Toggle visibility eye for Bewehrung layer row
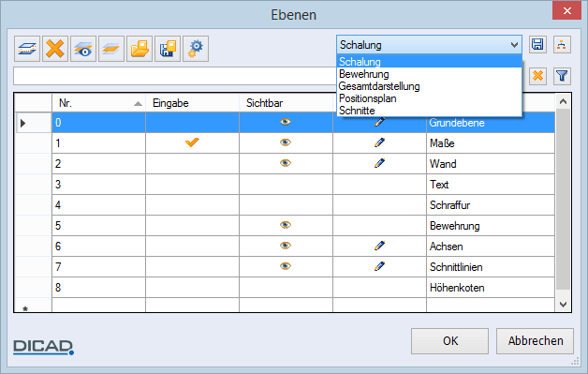 pyautogui.click(x=286, y=225)
